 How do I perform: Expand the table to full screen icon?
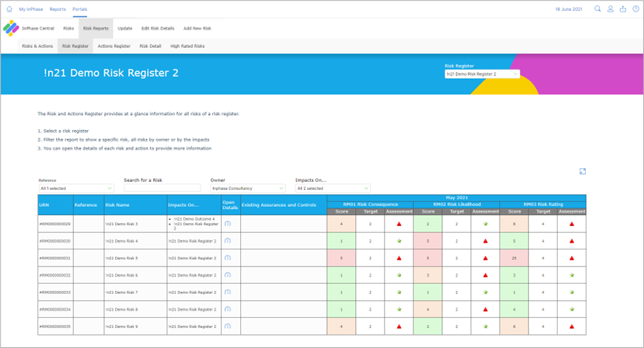click(582, 171)
